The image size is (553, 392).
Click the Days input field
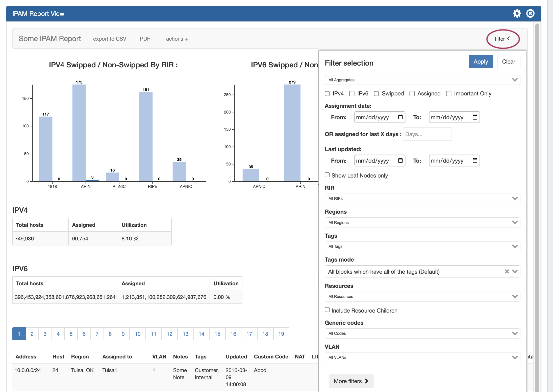427,134
